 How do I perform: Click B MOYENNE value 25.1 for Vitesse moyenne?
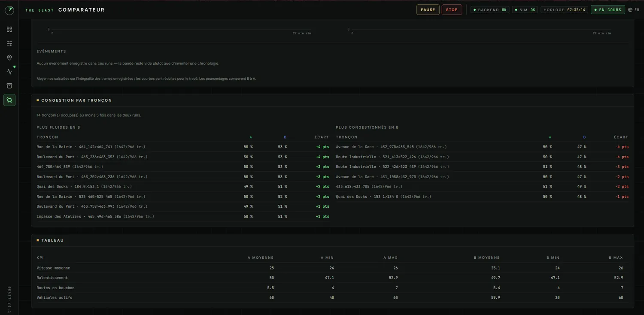(x=495, y=268)
